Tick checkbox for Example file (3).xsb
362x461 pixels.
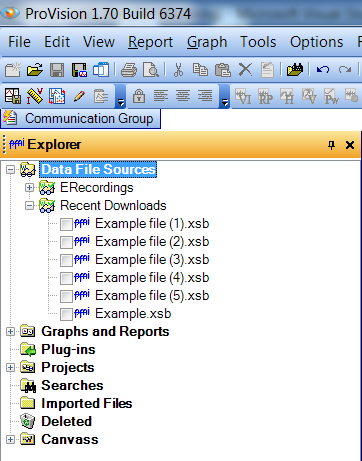point(66,261)
